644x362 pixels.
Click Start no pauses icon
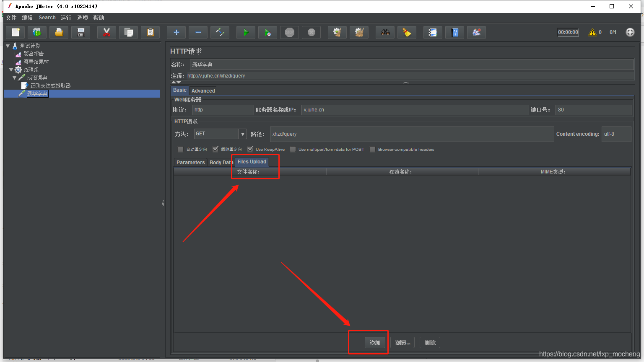[268, 32]
